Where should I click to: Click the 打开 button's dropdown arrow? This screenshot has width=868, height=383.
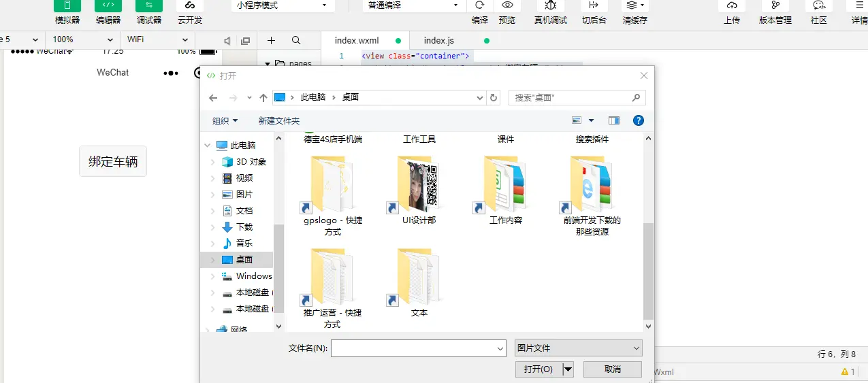point(568,369)
